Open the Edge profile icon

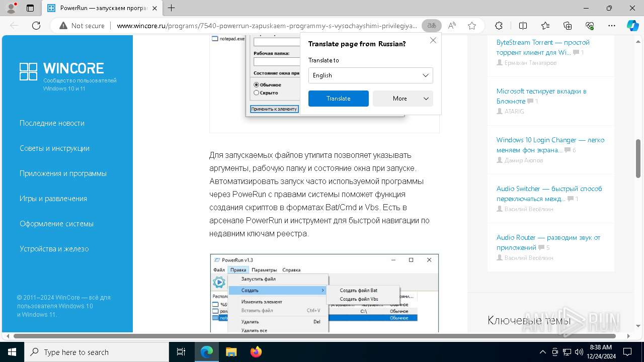pos(11,8)
